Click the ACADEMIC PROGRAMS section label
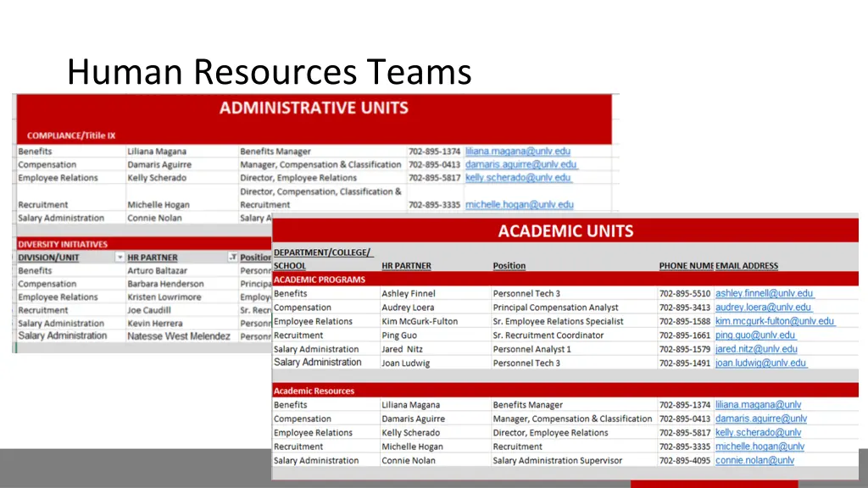 [x=320, y=280]
